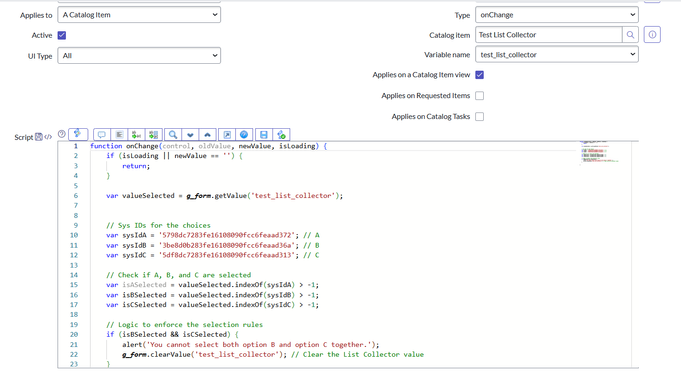This screenshot has height=380, width=681.
Task: Click the replace icon in script toolbar
Action: [136, 135]
